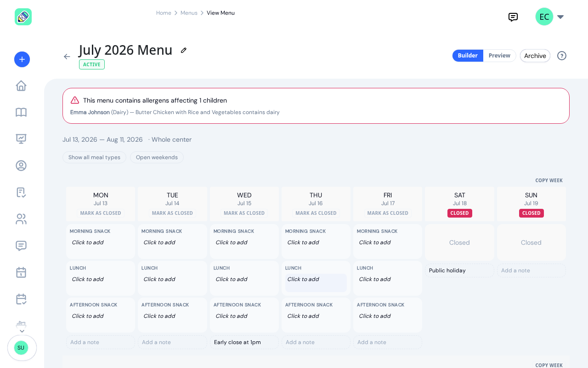Click the back arrow beside menu title

click(67, 57)
